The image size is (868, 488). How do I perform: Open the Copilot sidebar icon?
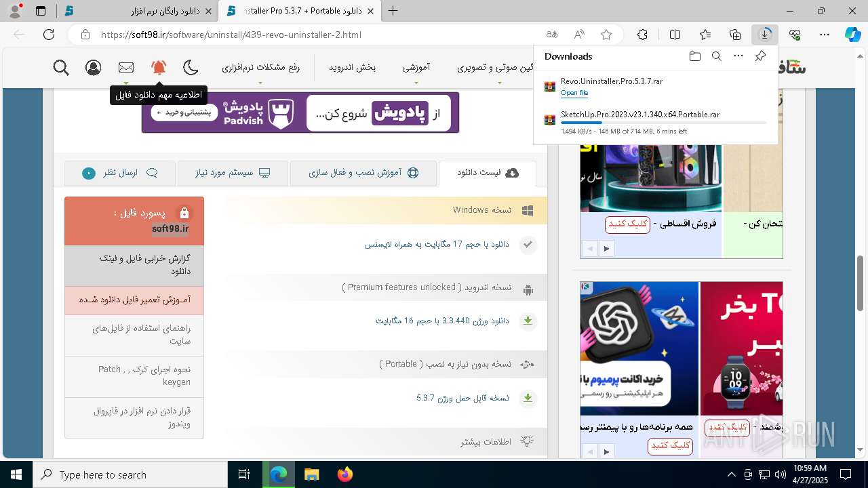(x=852, y=35)
